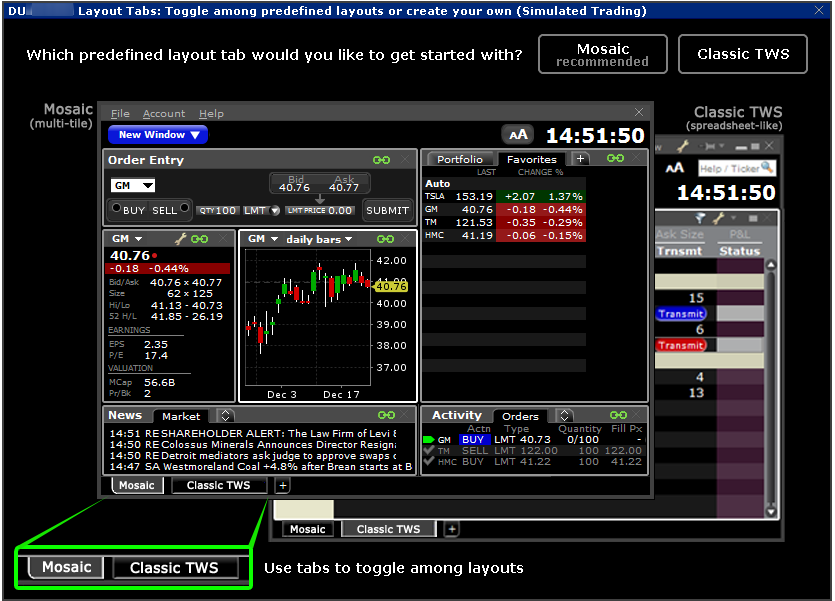
Task: Click the News tab list stepper arrows
Action: pyautogui.click(x=226, y=415)
